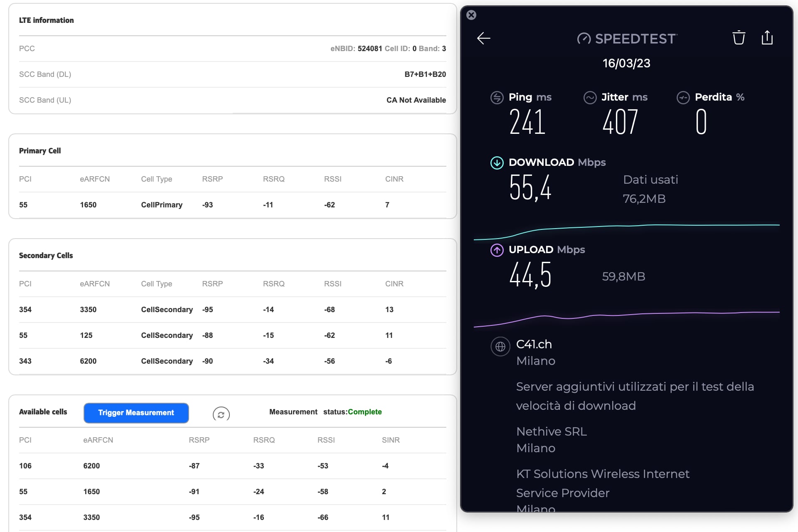Refresh available cells with circular arrows icon
Screen dimensions: 798x532
pyautogui.click(x=221, y=414)
